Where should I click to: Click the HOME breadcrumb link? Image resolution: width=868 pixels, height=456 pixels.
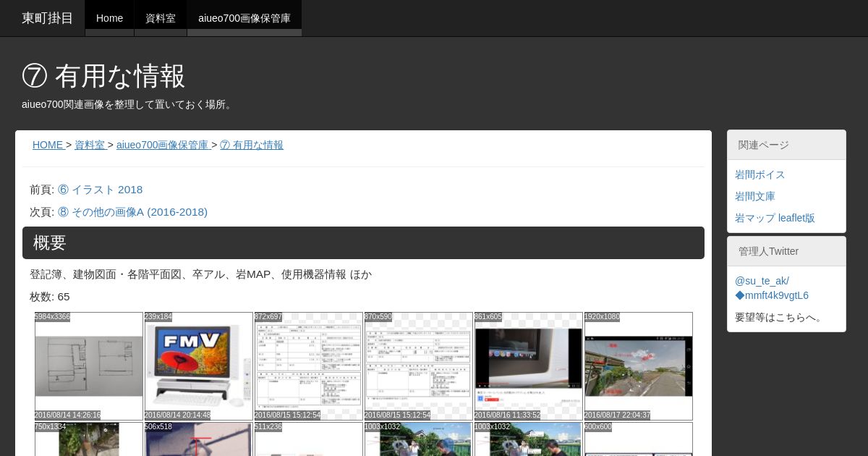coord(48,145)
